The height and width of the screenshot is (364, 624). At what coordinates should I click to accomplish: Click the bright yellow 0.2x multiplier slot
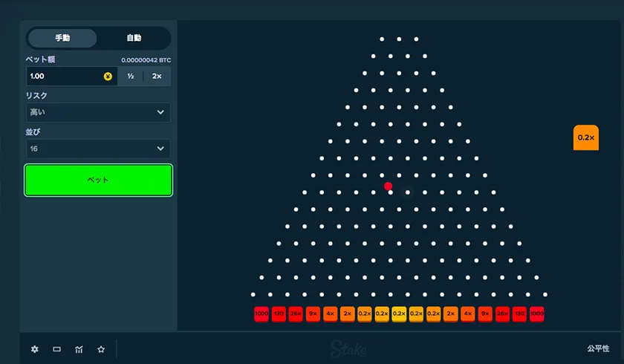(399, 313)
